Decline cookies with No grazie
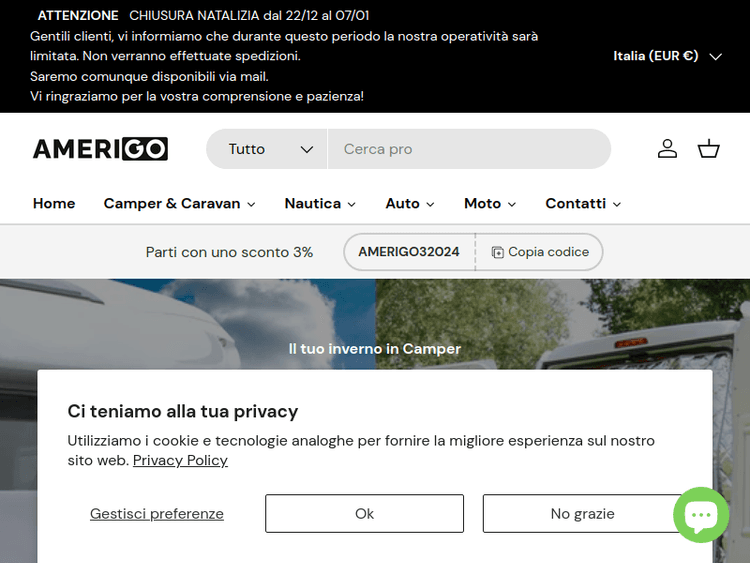Image resolution: width=750 pixels, height=563 pixels. click(x=582, y=514)
